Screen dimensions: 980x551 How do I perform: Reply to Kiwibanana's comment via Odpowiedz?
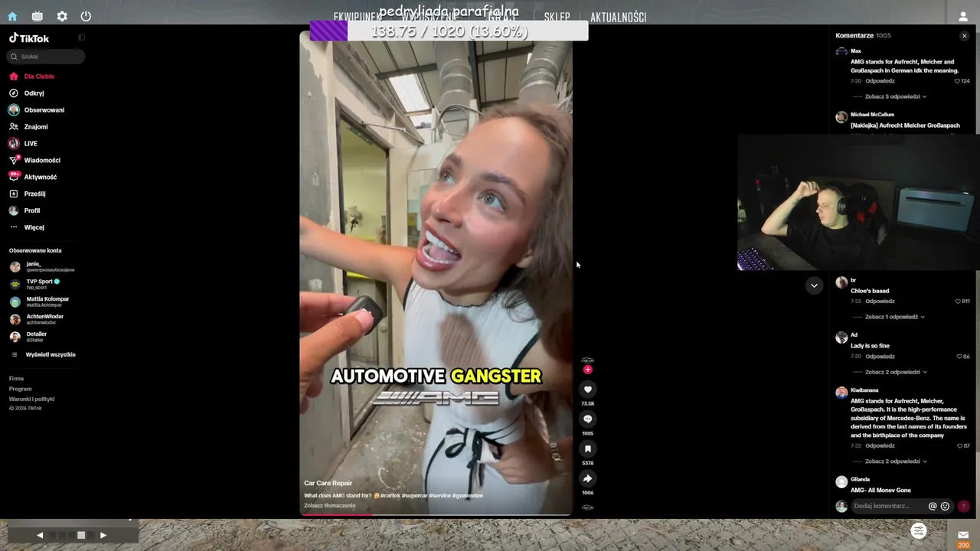coord(880,446)
